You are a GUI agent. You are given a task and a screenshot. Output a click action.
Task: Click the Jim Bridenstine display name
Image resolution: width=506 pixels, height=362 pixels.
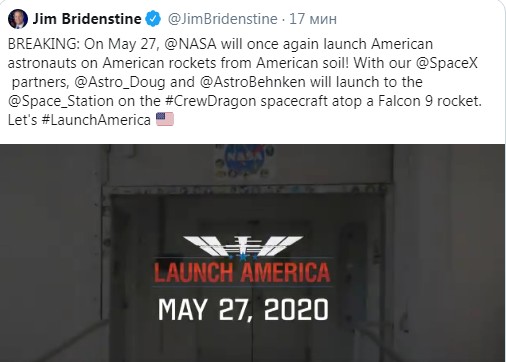[x=87, y=19]
